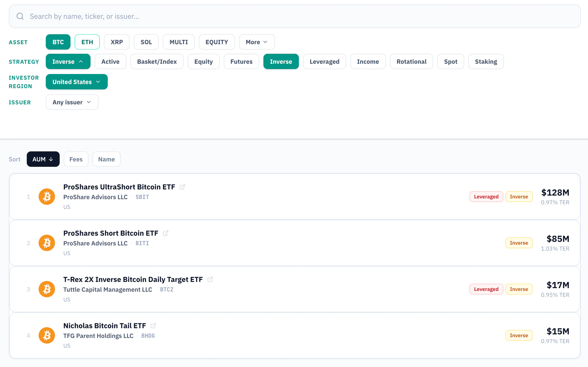The height and width of the screenshot is (367, 588).
Task: Click the BTCZ ticker text
Action: coord(167,290)
